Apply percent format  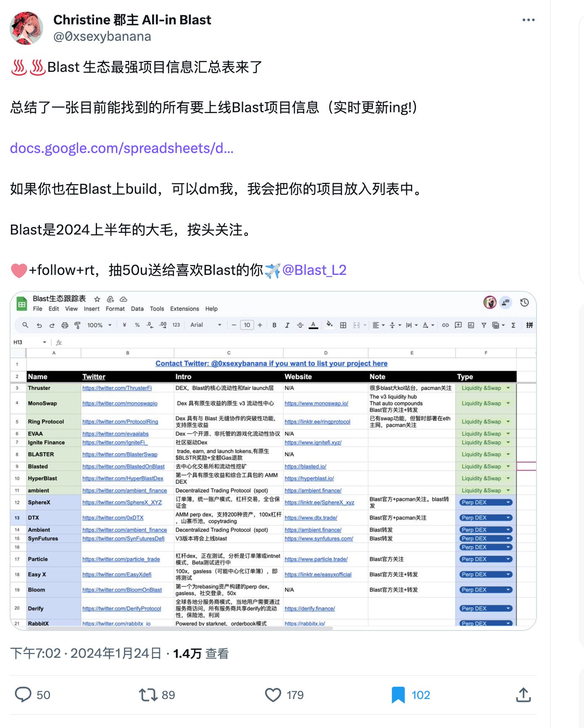(x=137, y=325)
